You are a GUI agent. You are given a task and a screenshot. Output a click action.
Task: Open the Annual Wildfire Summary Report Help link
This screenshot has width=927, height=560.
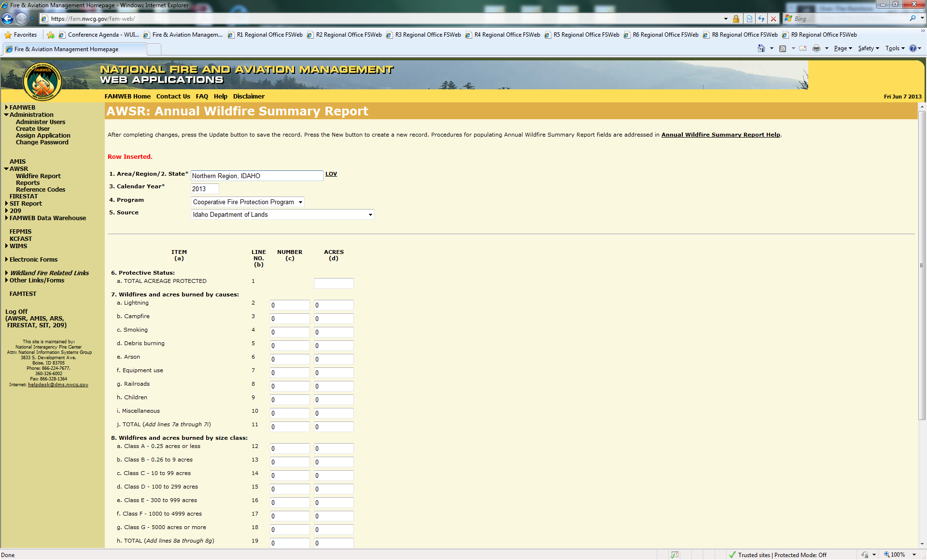720,135
